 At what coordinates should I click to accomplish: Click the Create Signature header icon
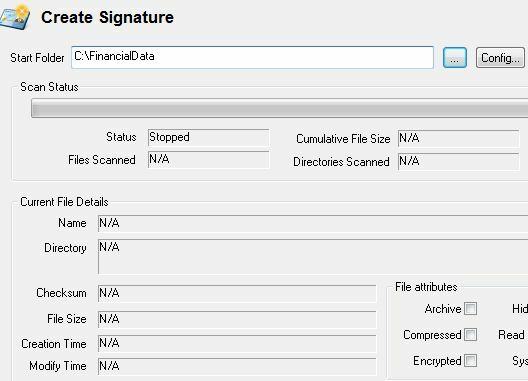15,17
